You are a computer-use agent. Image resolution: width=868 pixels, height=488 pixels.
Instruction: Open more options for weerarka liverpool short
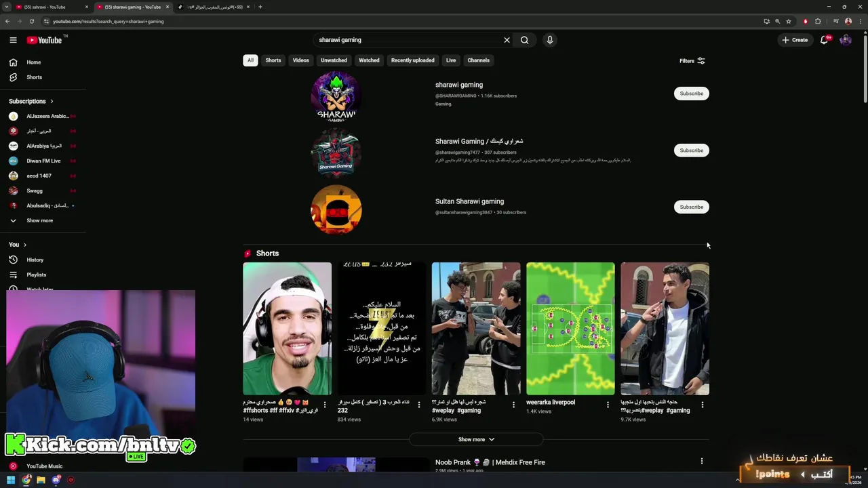click(608, 405)
